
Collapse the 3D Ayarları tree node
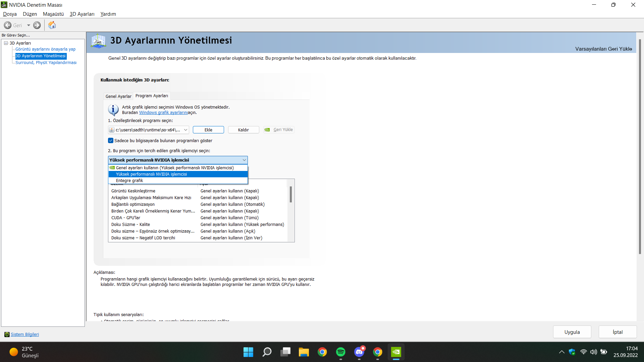point(6,43)
